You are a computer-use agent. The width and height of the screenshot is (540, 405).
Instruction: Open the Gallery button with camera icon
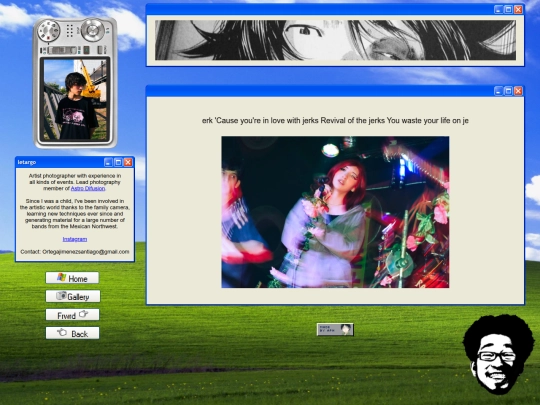(73, 296)
